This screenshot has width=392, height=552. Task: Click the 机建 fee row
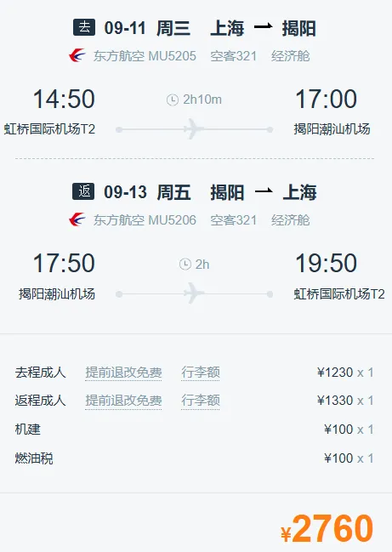click(194, 430)
